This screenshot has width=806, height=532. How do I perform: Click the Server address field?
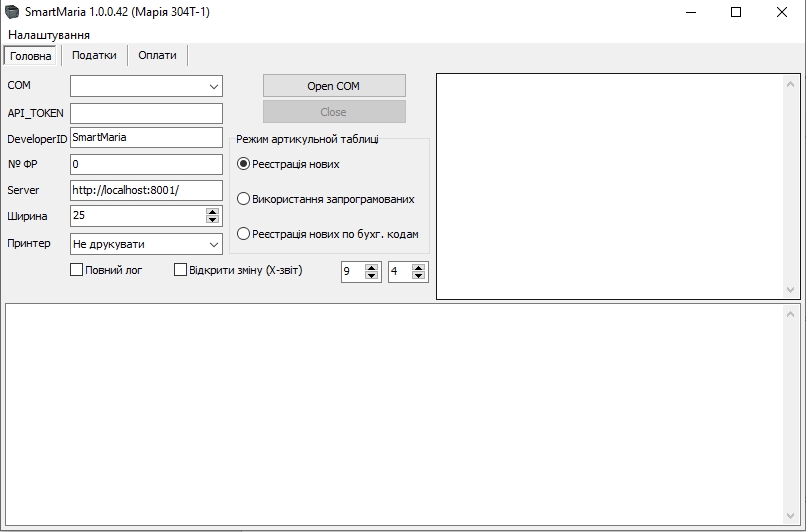pyautogui.click(x=146, y=190)
